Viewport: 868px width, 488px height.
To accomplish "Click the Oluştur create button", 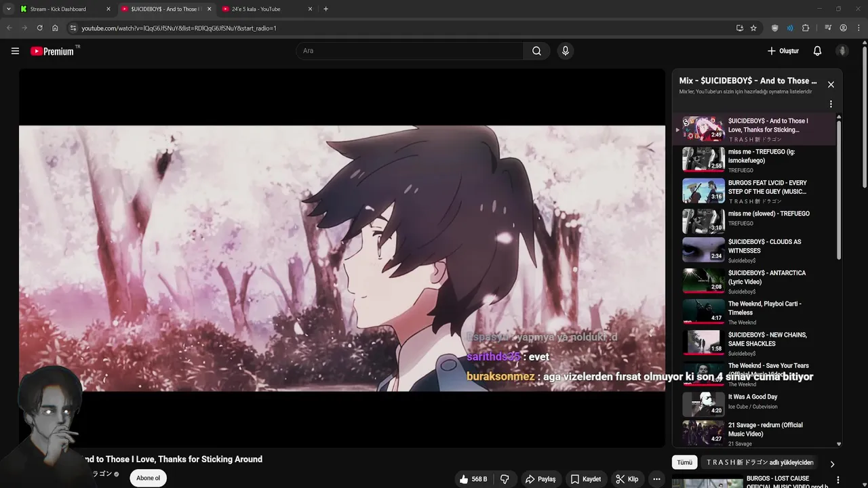I will pos(783,51).
